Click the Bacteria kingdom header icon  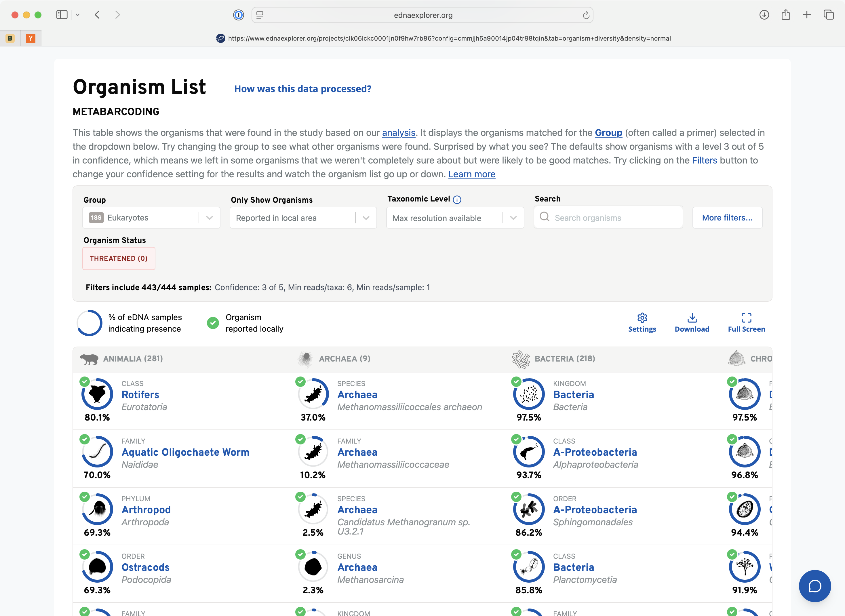[x=521, y=359]
